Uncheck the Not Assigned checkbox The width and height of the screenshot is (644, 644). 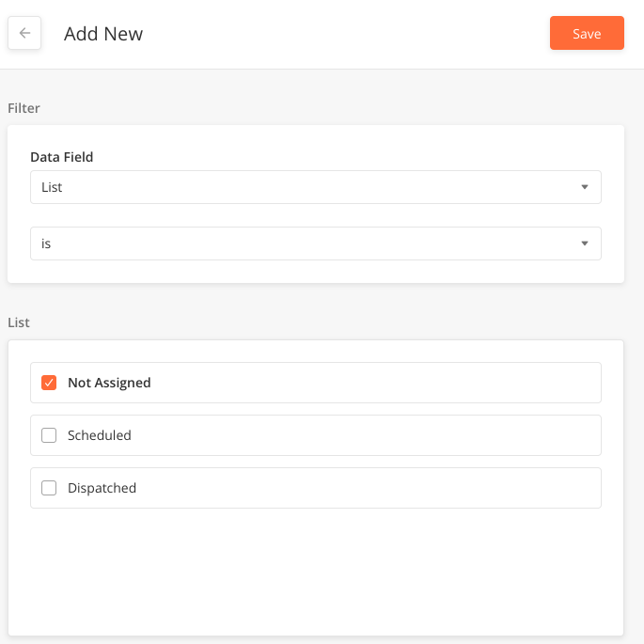[49, 383]
